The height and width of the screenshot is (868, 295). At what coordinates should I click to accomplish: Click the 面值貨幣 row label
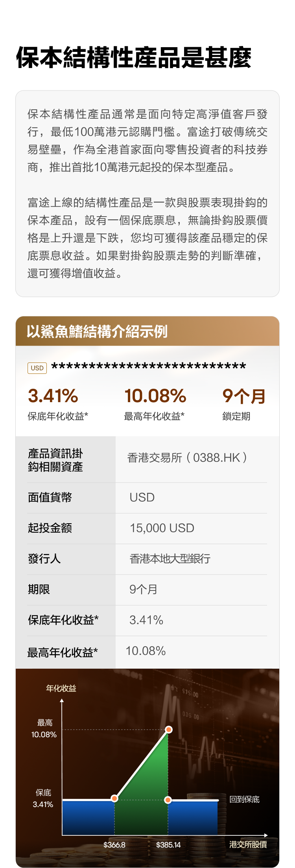point(50,497)
